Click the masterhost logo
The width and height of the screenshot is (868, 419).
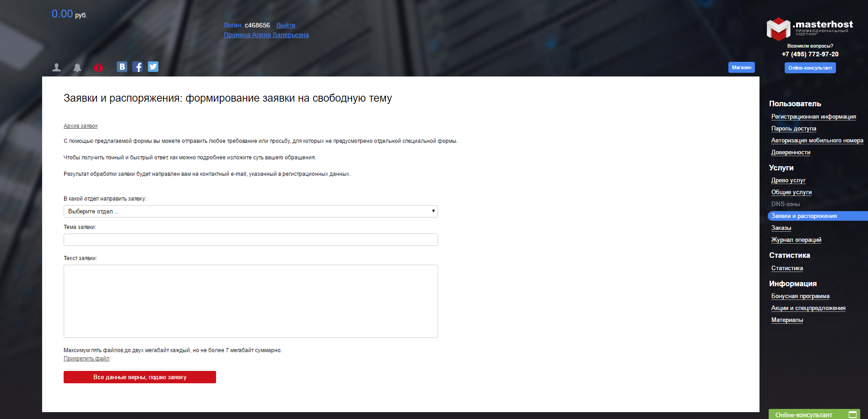(x=810, y=28)
